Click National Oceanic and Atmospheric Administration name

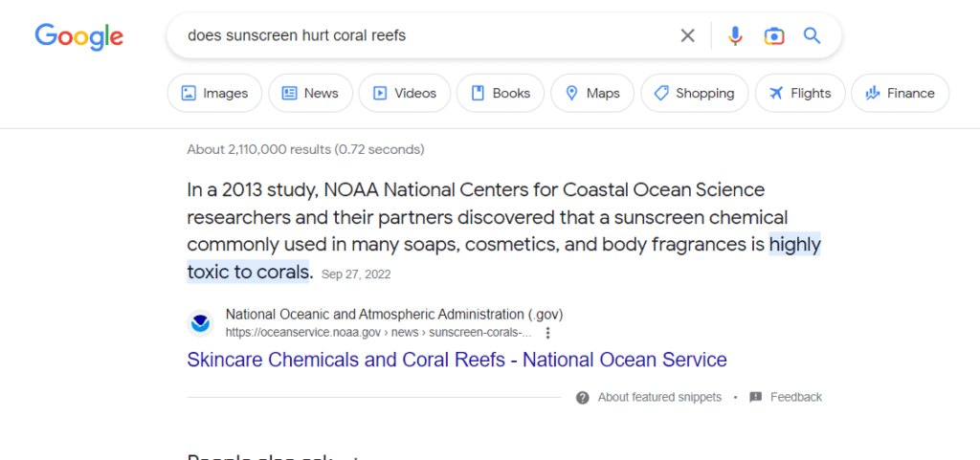[394, 314]
